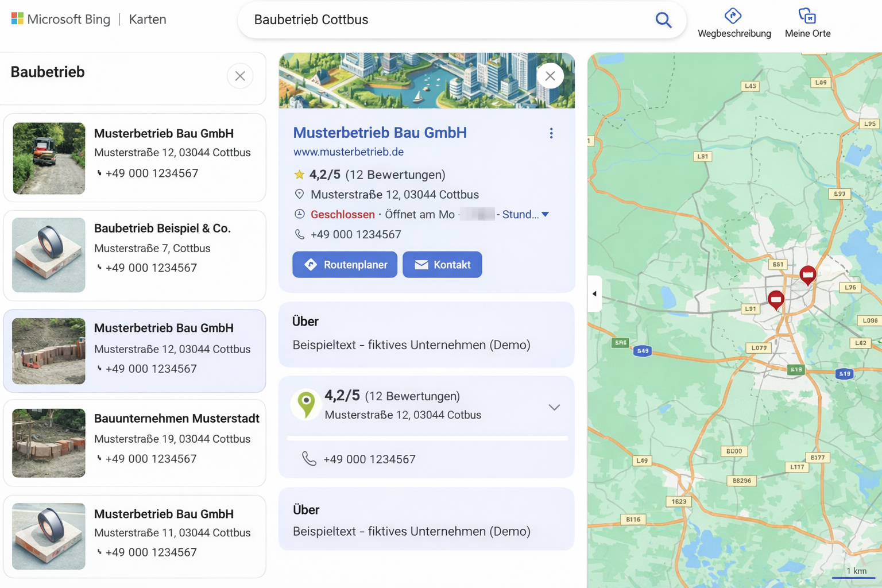The height and width of the screenshot is (588, 882).
Task: Click the L079 road label on map
Action: [759, 347]
